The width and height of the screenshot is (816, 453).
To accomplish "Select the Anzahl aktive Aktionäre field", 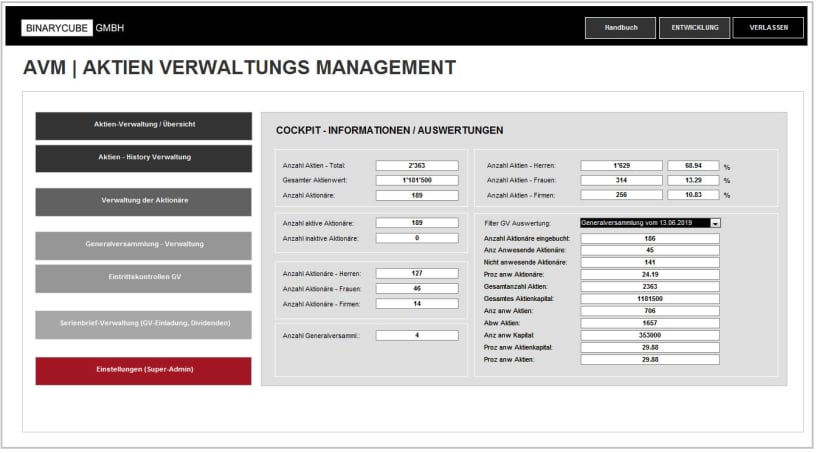I will (416, 223).
